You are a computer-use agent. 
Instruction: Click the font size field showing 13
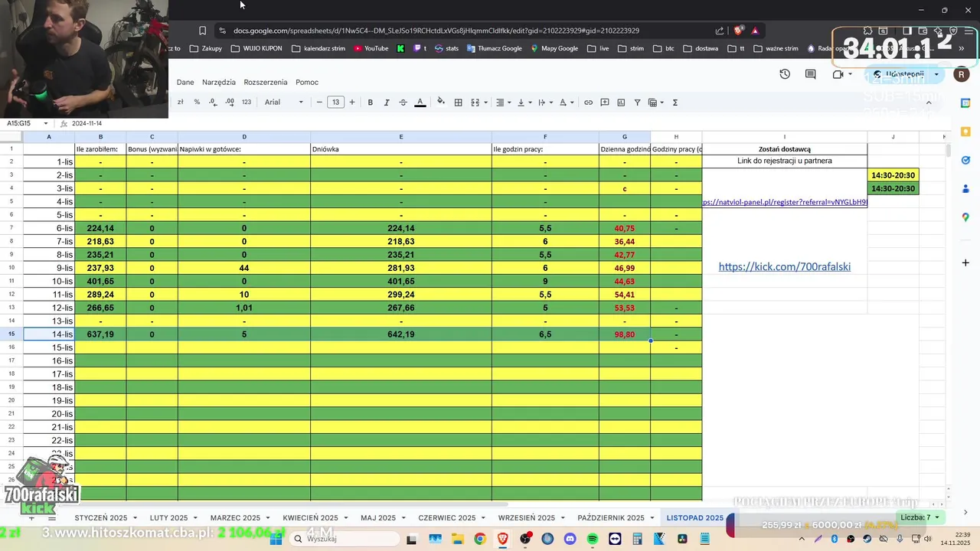[335, 102]
